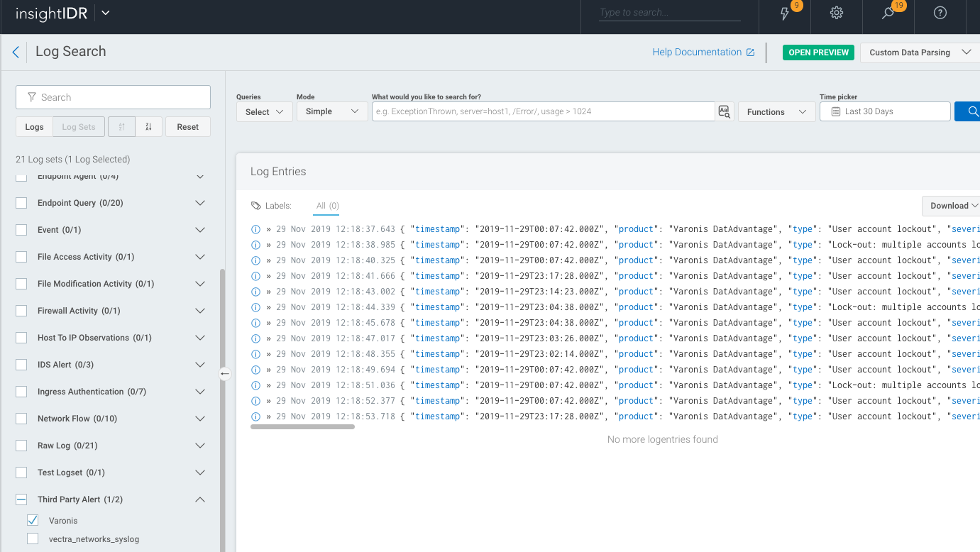The image size is (980, 552).
Task: Open the Mode Simple dropdown
Action: pyautogui.click(x=332, y=111)
